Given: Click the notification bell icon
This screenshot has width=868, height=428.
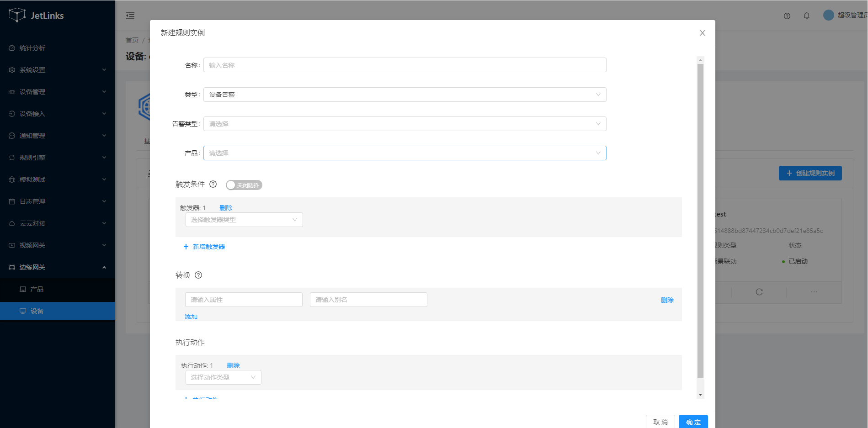Looking at the screenshot, I should coord(807,16).
